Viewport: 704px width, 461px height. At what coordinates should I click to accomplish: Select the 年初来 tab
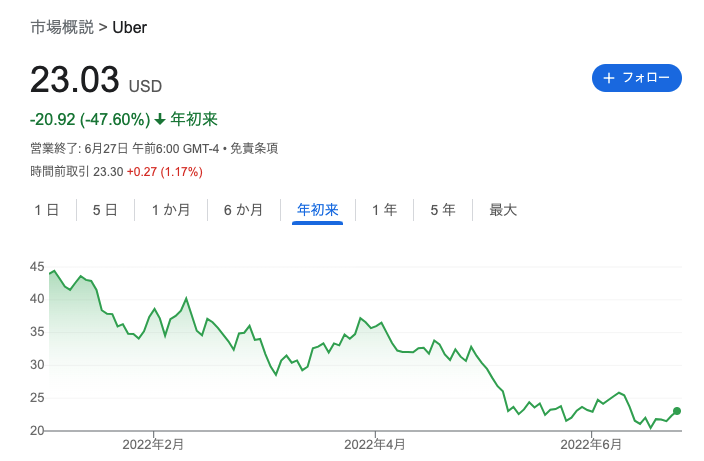pyautogui.click(x=318, y=210)
